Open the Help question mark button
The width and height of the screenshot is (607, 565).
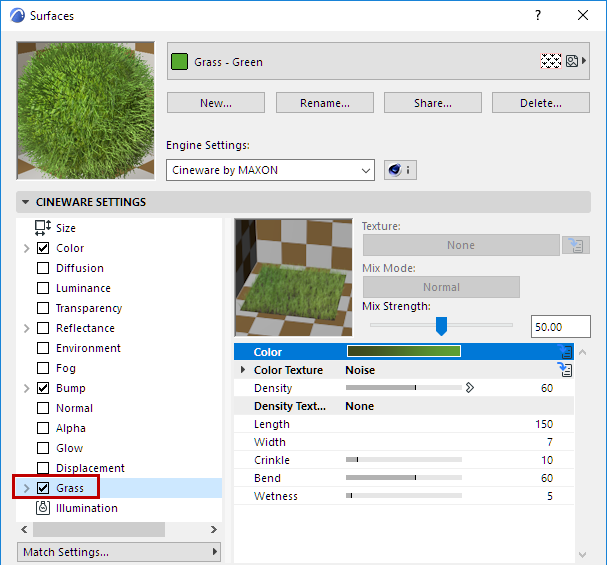[x=538, y=16]
